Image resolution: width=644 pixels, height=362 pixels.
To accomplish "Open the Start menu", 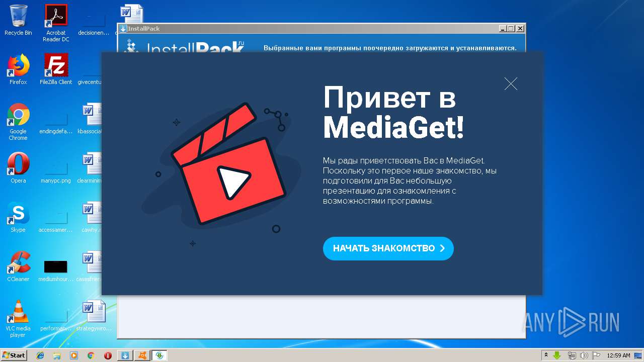I will 14,355.
